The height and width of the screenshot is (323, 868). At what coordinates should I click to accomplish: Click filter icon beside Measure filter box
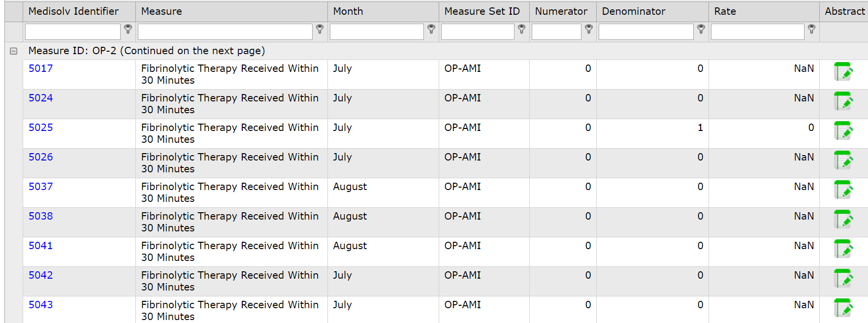point(320,30)
